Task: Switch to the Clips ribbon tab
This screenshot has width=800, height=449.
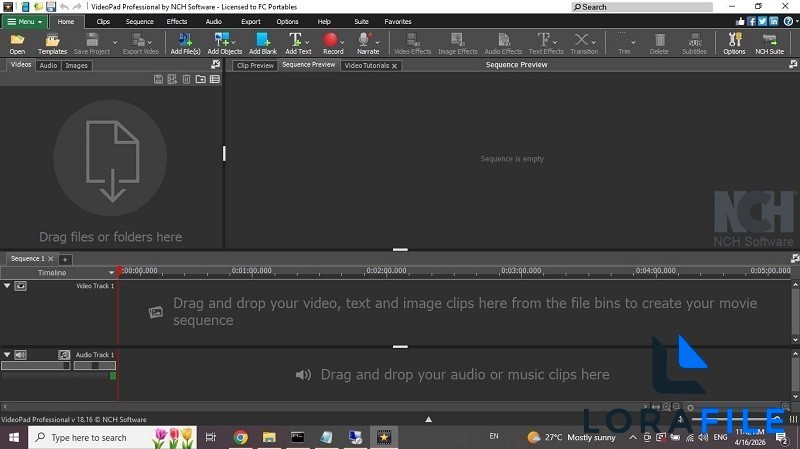Action: point(103,21)
